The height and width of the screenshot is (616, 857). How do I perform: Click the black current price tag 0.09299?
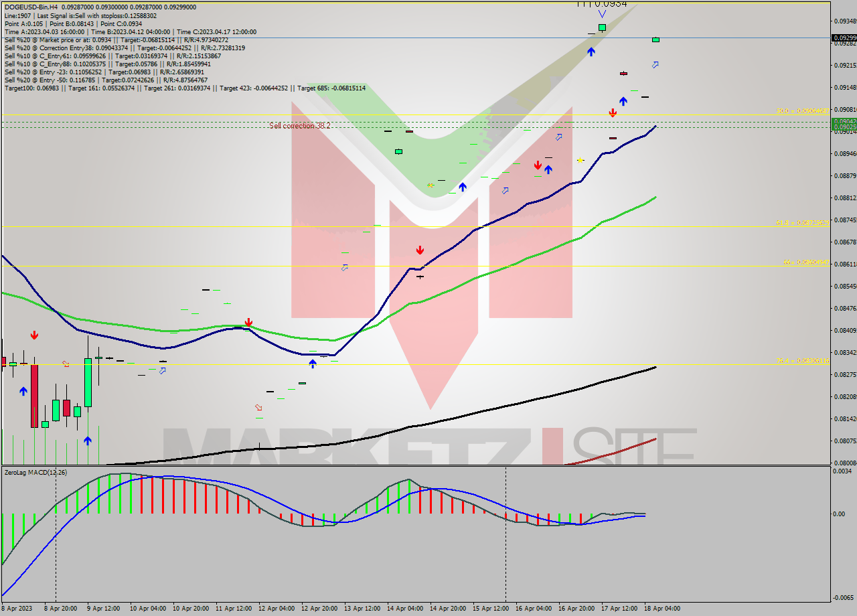point(844,38)
